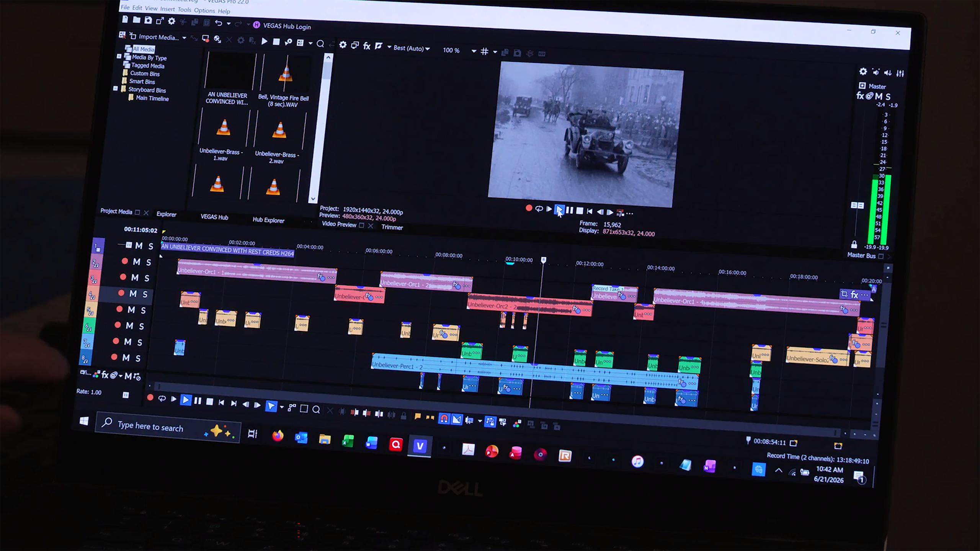Switch to the Explorer tab
Image resolution: width=980 pixels, height=551 pixels.
coord(167,214)
